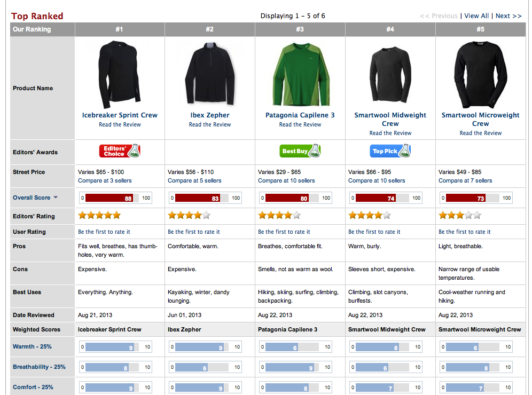
Task: Click the View All link
Action: pyautogui.click(x=476, y=16)
